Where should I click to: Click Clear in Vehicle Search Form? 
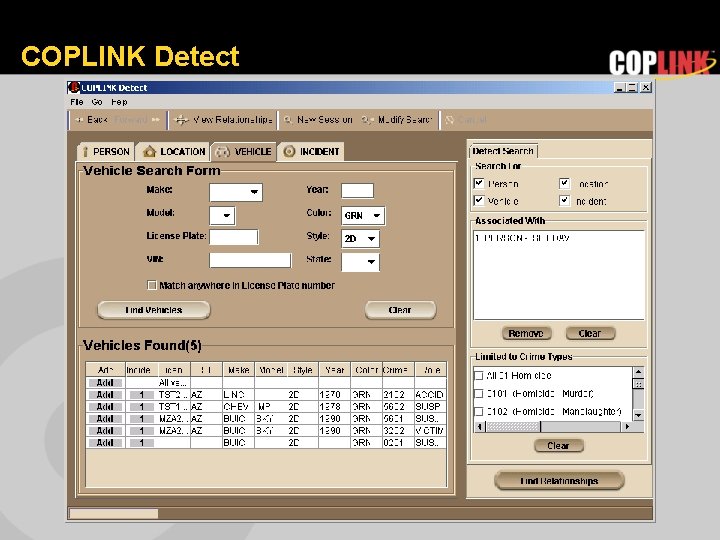tap(400, 310)
